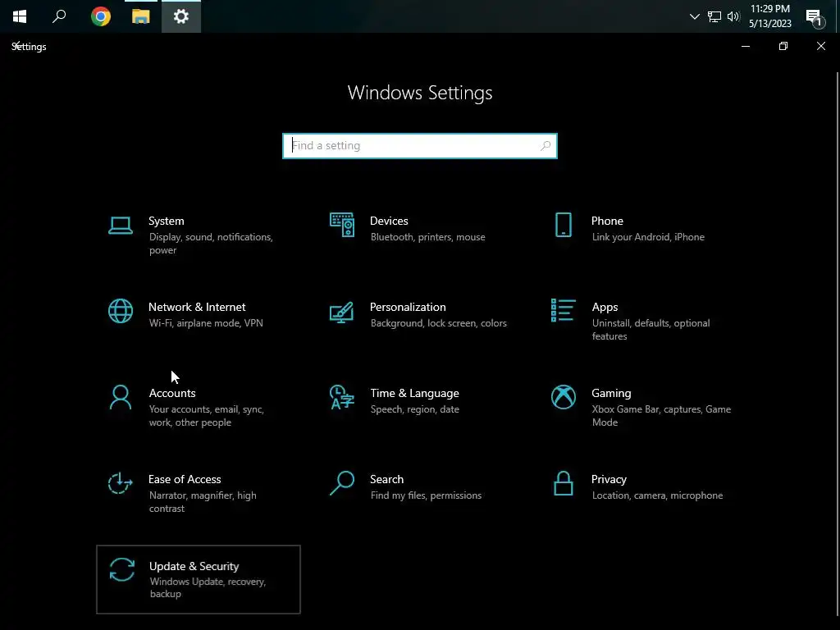This screenshot has height=630, width=840.
Task: Open the Personalization paintbrush icon
Action: click(342, 313)
